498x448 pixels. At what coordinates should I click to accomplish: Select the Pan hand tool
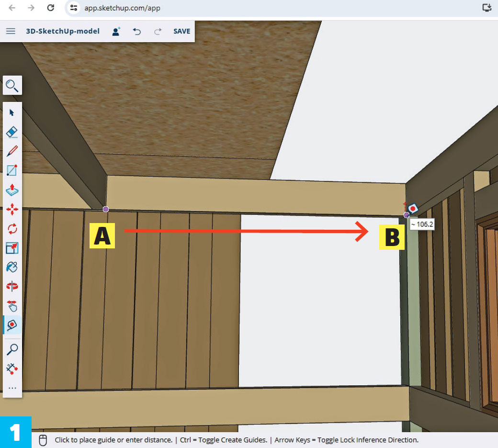click(12, 306)
